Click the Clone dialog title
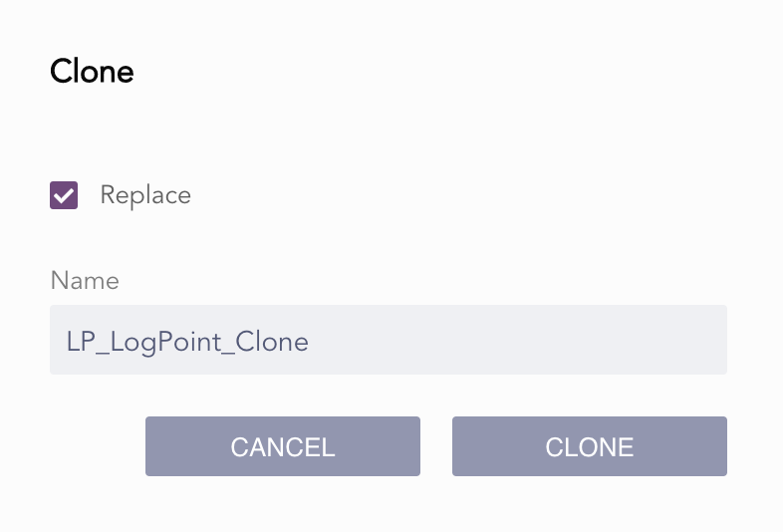This screenshot has height=532, width=783. tap(92, 72)
